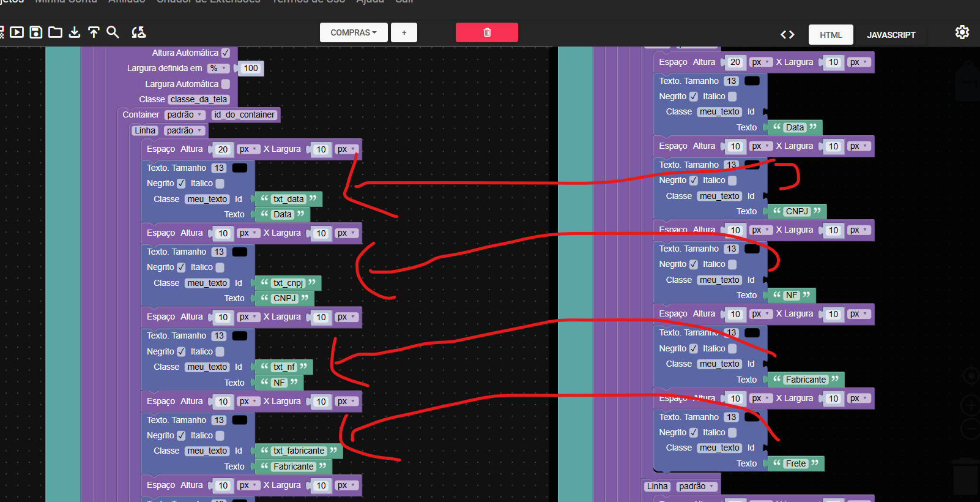This screenshot has height=502, width=980.
Task: Toggle Italico in right-side NF text block
Action: click(x=732, y=264)
